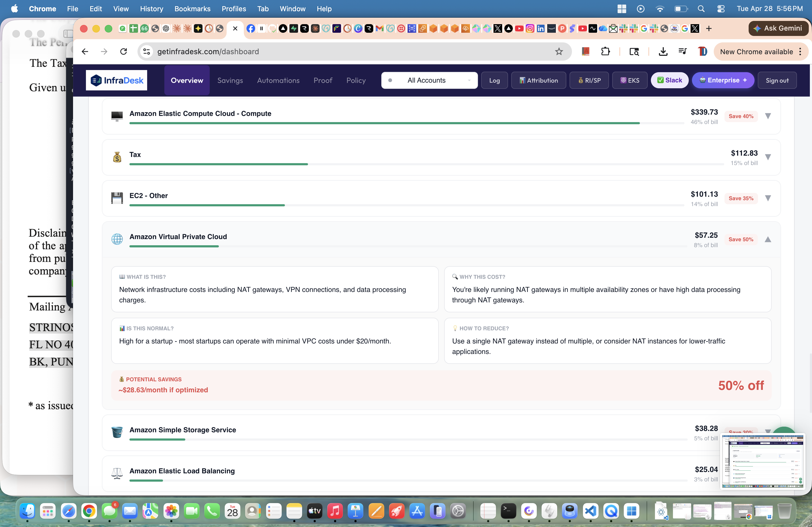Open the All Accounts dropdown
This screenshot has width=812, height=527.
tap(429, 80)
